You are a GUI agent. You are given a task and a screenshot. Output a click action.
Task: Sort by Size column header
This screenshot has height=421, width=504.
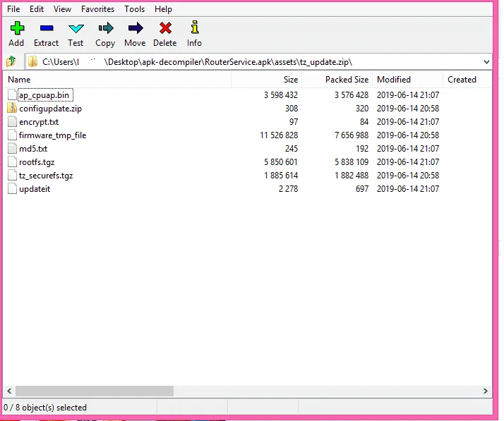(266, 80)
